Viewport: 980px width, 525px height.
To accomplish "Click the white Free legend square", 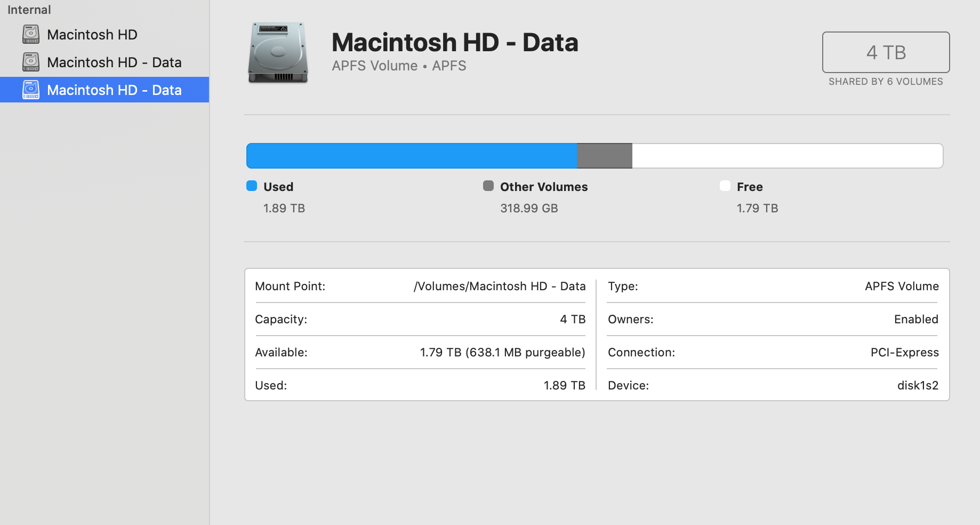I will pos(725,186).
